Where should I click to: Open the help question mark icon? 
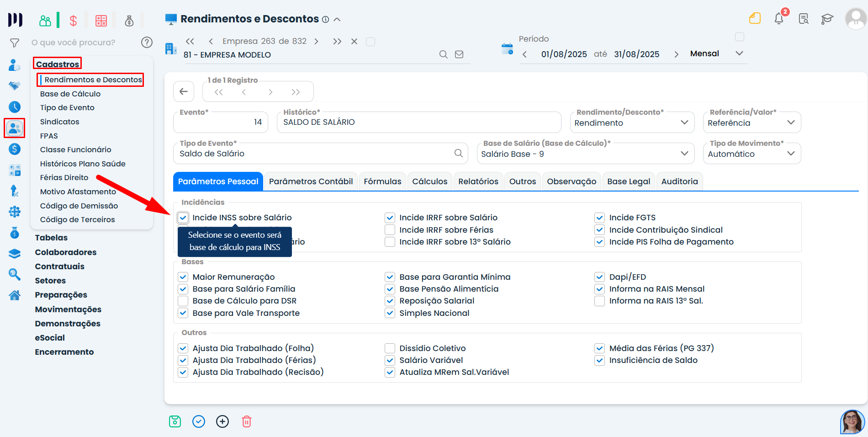click(147, 43)
